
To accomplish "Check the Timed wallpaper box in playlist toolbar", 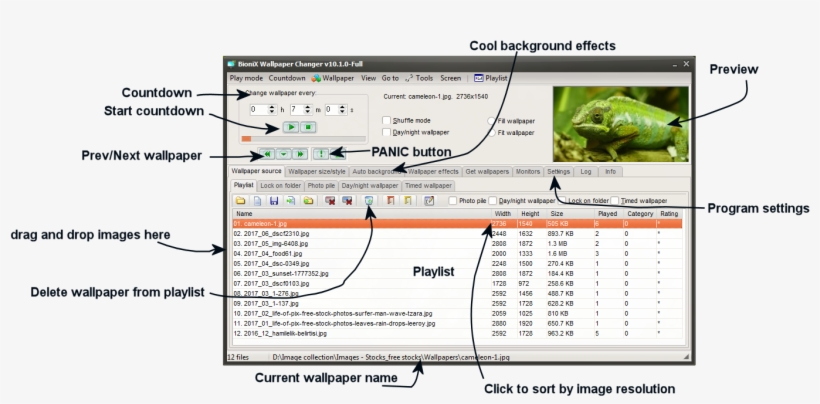I will [x=615, y=201].
